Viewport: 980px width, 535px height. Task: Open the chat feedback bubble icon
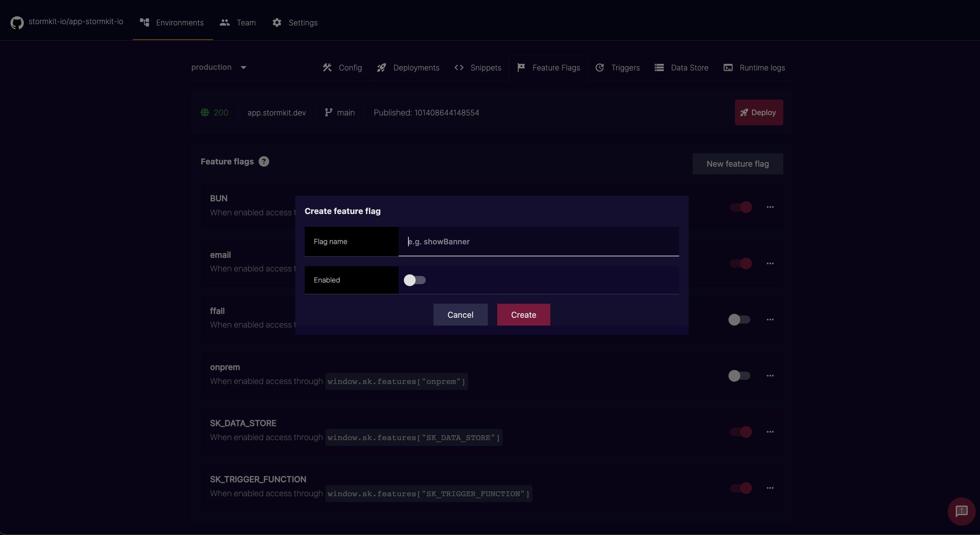click(x=961, y=511)
